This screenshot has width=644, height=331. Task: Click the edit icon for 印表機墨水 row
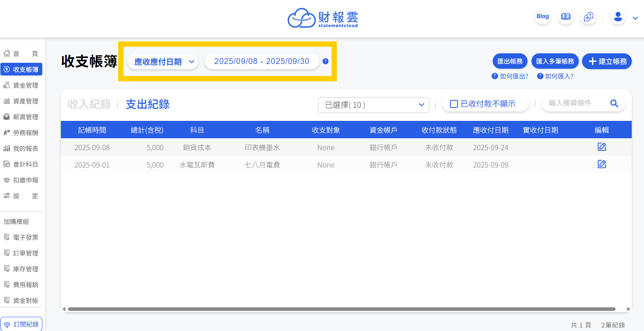[602, 147]
